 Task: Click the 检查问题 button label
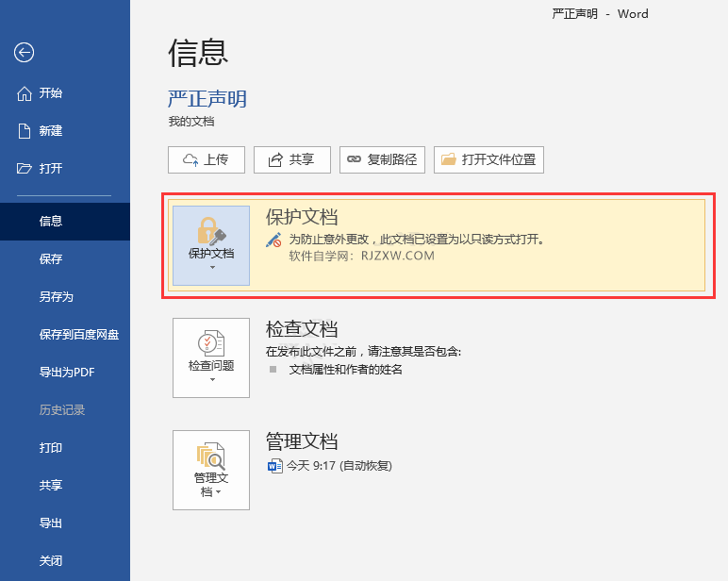click(211, 366)
